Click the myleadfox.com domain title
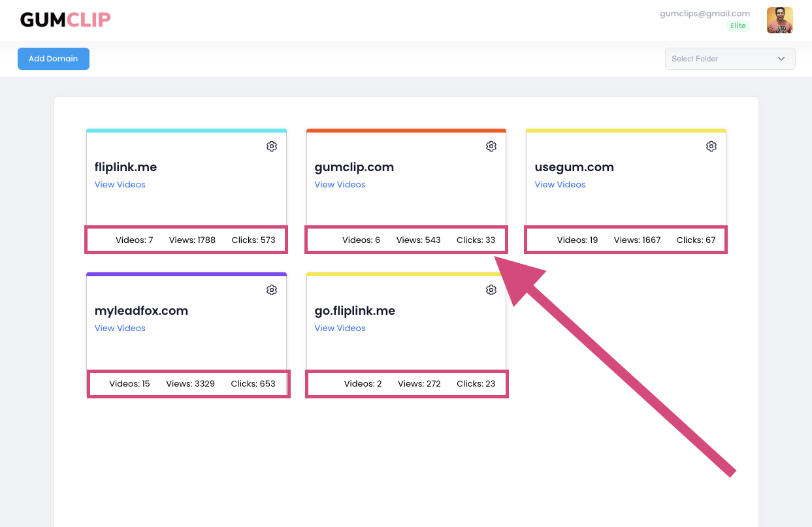The width and height of the screenshot is (812, 527). (x=141, y=311)
